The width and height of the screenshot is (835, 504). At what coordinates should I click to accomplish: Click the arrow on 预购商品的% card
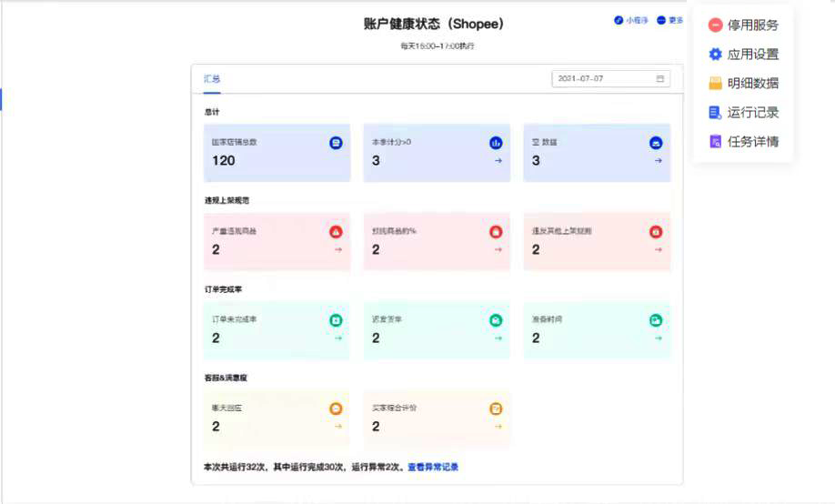498,249
